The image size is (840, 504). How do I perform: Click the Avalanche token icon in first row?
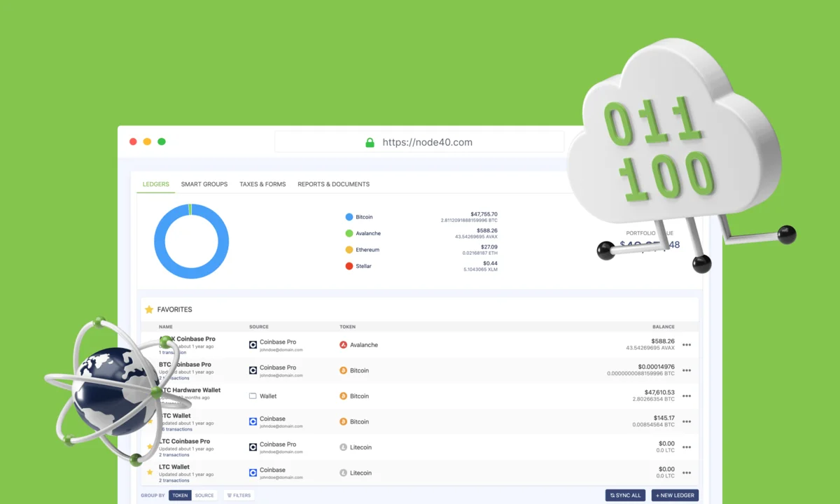coord(343,345)
